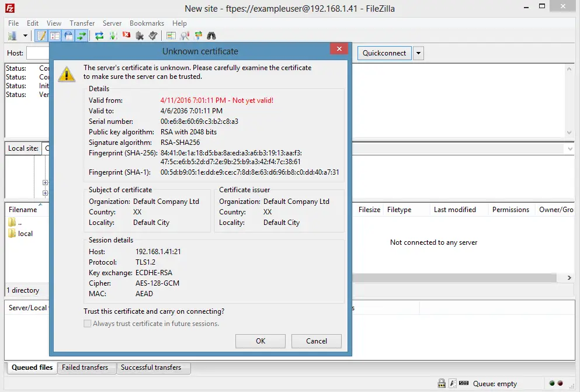This screenshot has height=392, width=580.
Task: Click the Host input field
Action: tap(38, 53)
